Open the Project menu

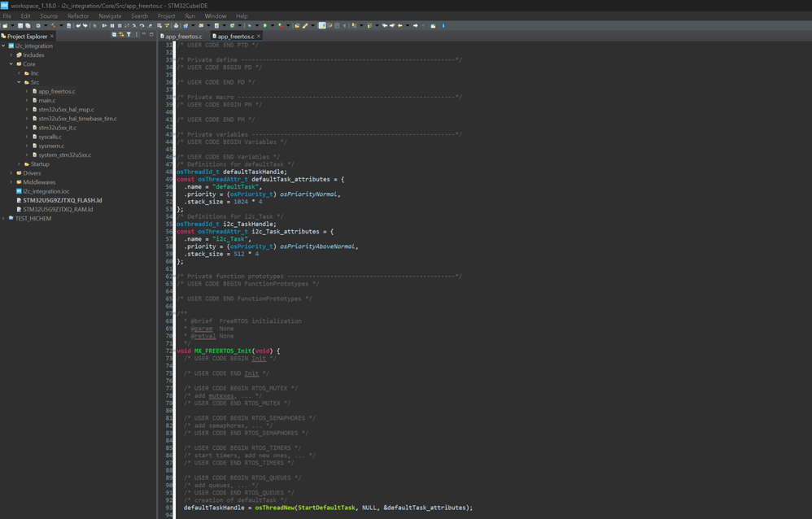click(x=166, y=16)
